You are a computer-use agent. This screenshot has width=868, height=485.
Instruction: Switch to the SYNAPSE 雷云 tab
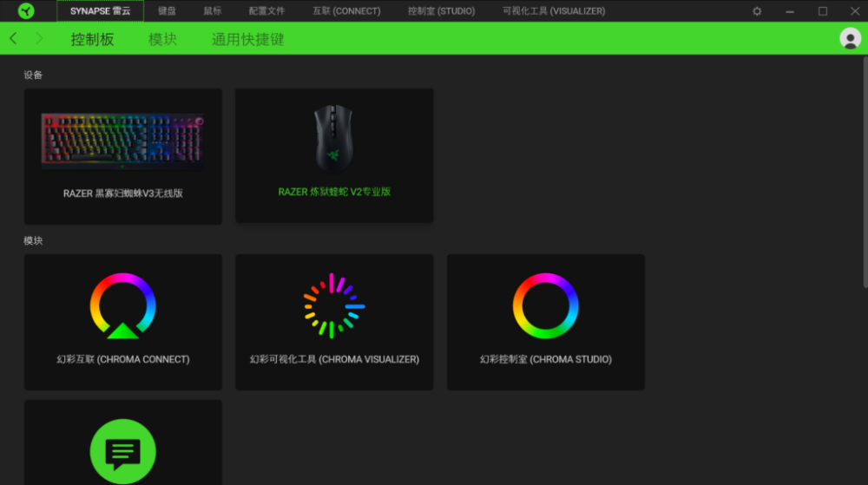(x=100, y=11)
